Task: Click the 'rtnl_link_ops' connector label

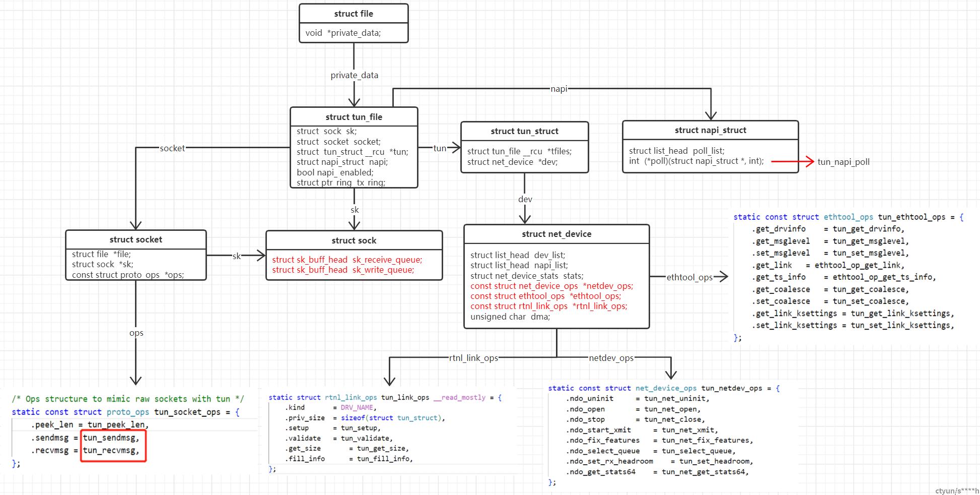Action: (473, 358)
